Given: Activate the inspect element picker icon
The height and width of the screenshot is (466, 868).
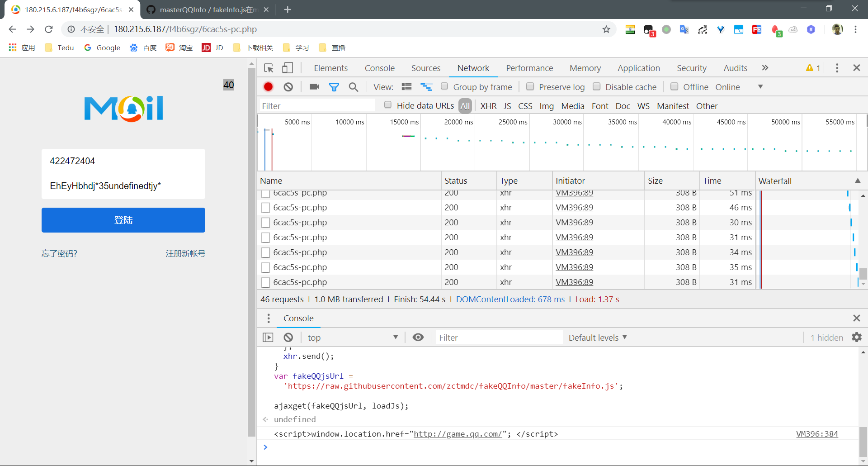Looking at the screenshot, I should [x=269, y=68].
